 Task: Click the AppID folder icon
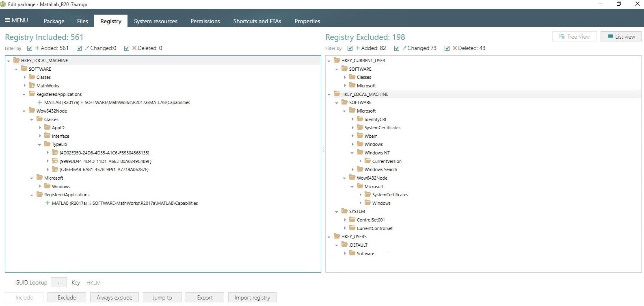pyautogui.click(x=47, y=127)
